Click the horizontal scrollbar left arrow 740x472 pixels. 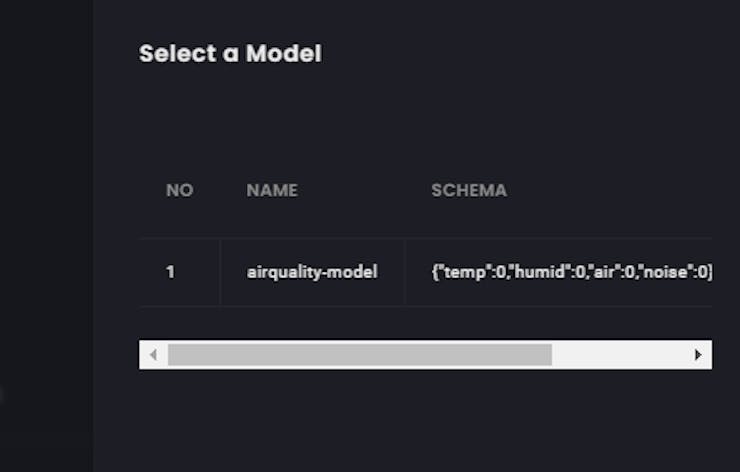[x=153, y=355]
